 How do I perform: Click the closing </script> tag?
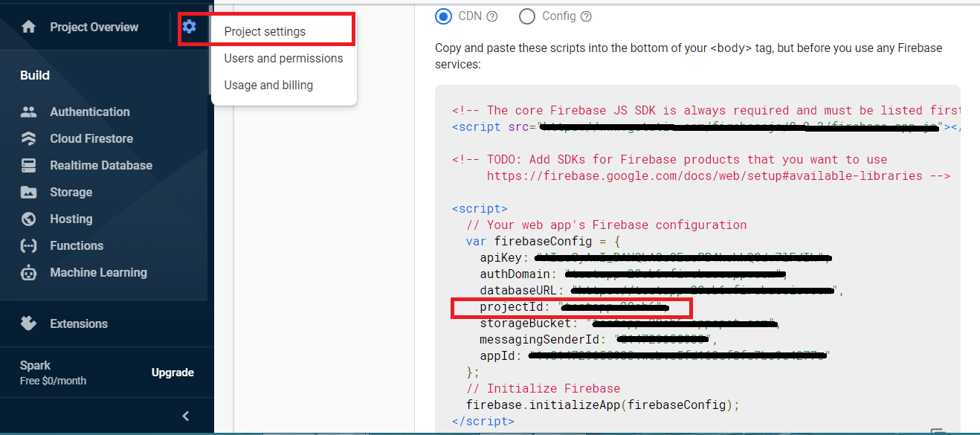[x=483, y=421]
